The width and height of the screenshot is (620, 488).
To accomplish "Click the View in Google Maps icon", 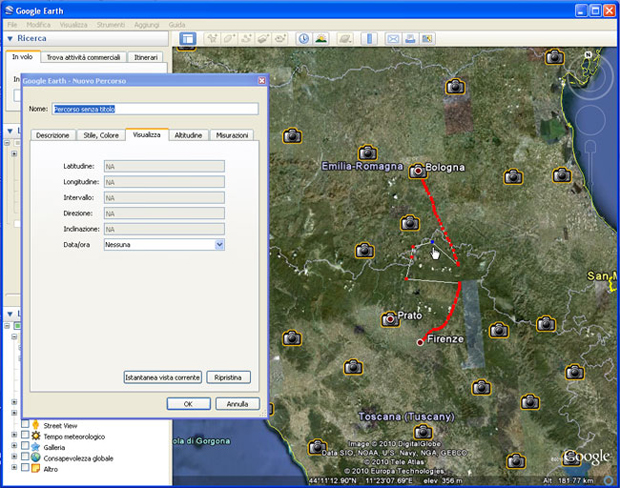I will tap(427, 39).
